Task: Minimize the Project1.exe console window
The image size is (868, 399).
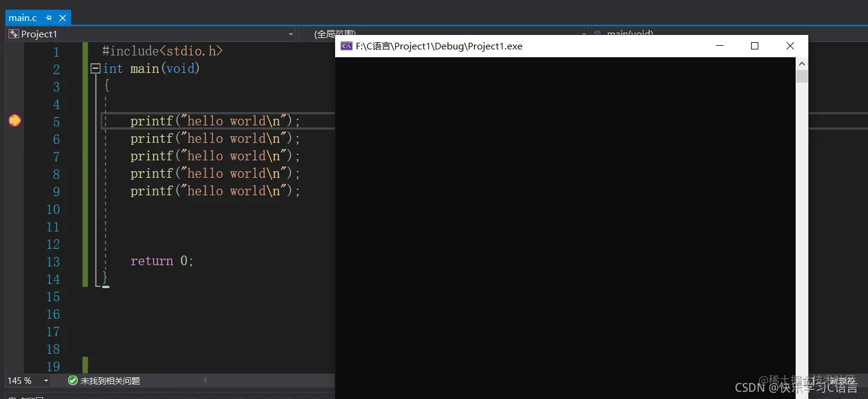Action: 719,46
